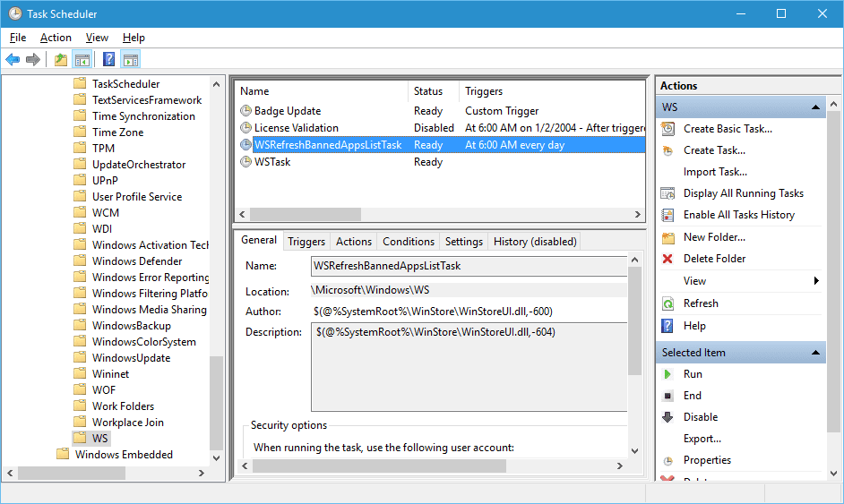Click the blue Help toolbar icon

[108, 59]
